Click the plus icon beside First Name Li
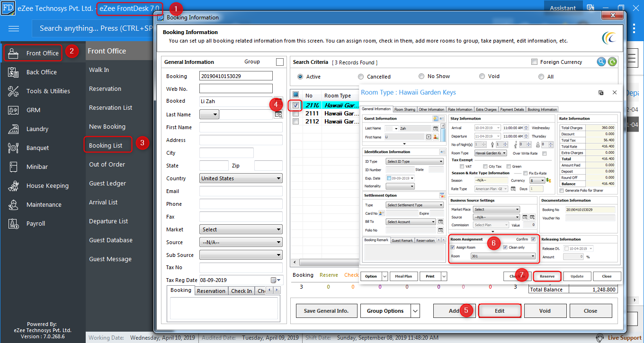The image size is (644, 343). [429, 137]
